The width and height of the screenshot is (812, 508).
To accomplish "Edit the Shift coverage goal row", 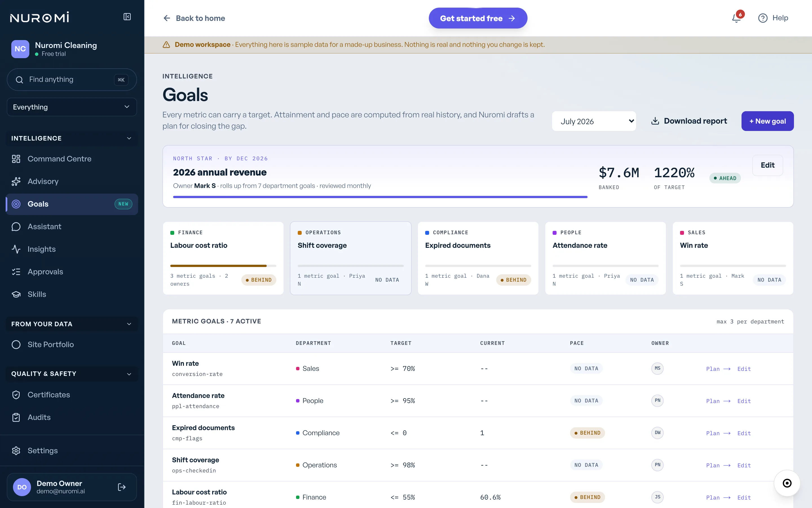I will (x=744, y=465).
